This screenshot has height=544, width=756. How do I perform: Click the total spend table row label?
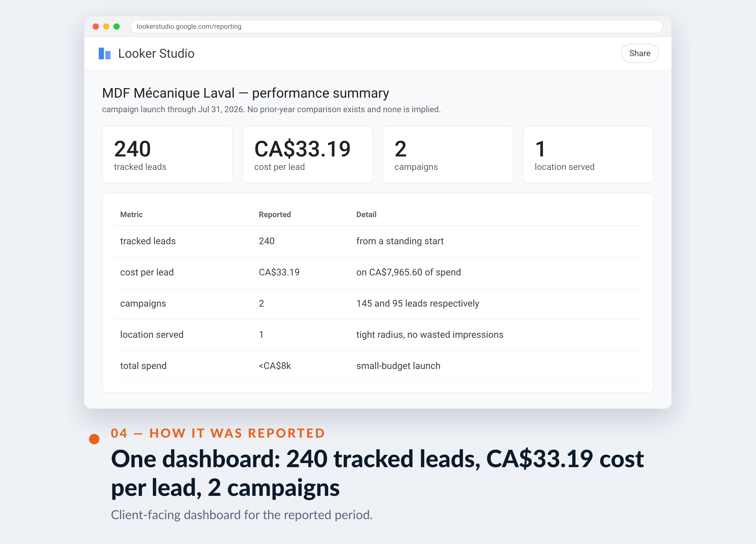[143, 366]
